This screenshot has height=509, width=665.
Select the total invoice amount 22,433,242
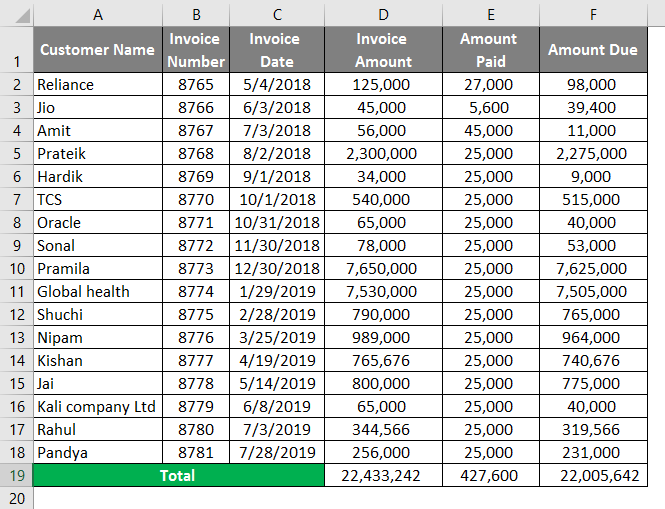click(382, 476)
